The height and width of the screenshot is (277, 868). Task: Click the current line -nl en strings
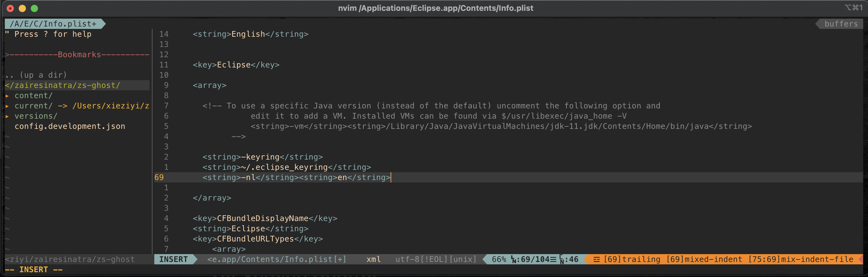(x=296, y=177)
